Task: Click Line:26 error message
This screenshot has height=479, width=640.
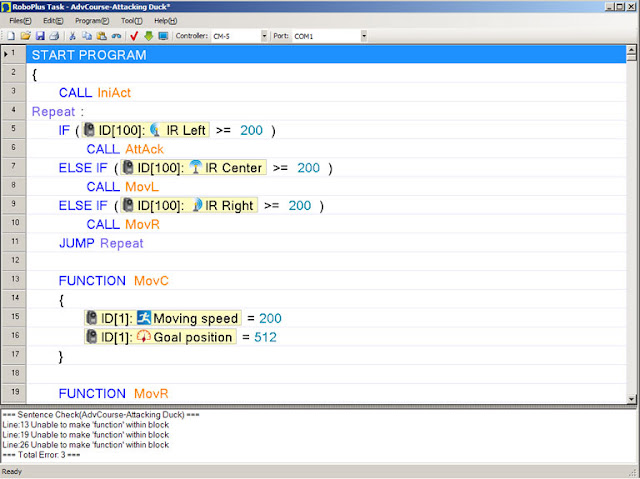Action: (86, 445)
